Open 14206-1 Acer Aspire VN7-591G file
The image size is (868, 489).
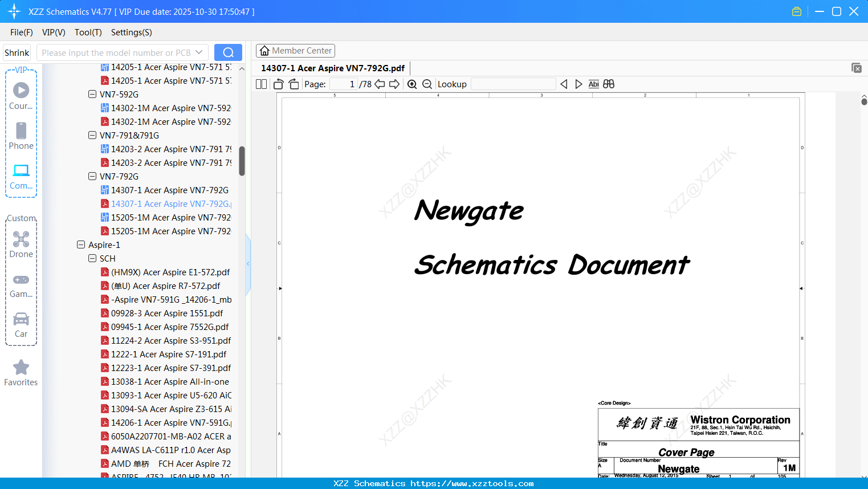pyautogui.click(x=166, y=422)
